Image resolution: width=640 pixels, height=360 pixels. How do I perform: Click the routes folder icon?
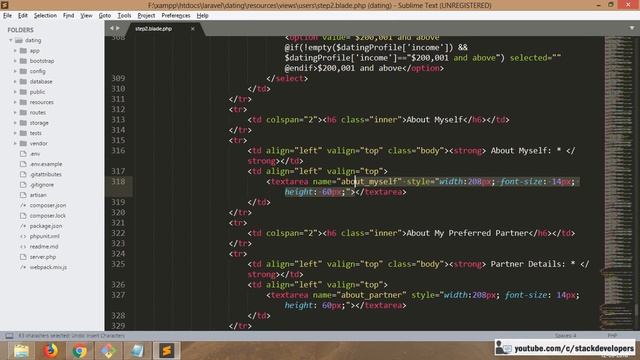click(x=23, y=112)
